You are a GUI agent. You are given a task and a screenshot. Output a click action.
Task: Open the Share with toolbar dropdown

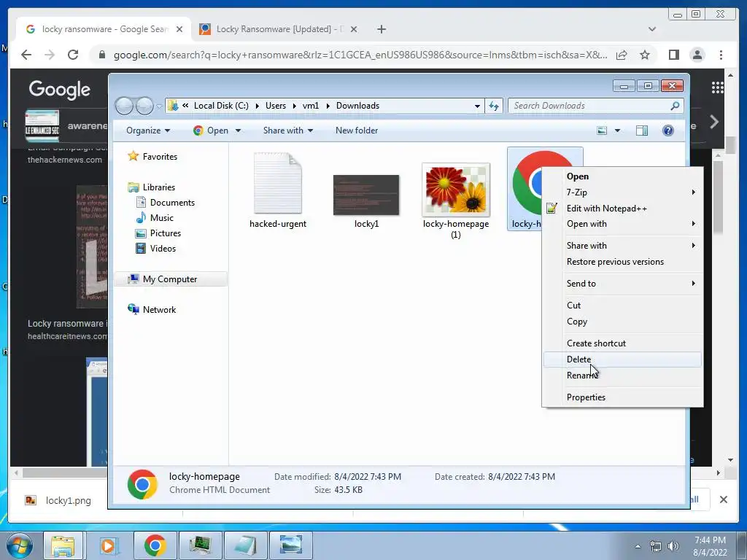tap(287, 131)
